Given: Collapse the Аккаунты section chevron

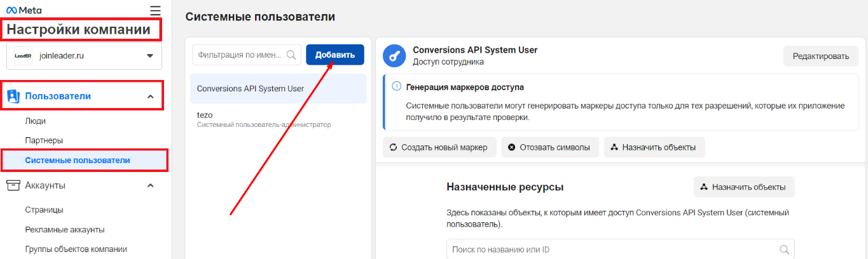Looking at the screenshot, I should (151, 185).
